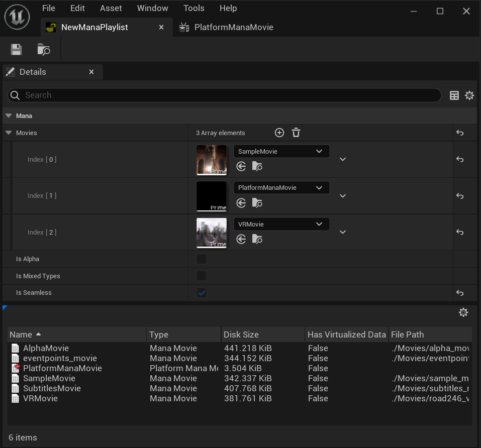Browse to asset in Content Browser from toolbar

pos(43,49)
